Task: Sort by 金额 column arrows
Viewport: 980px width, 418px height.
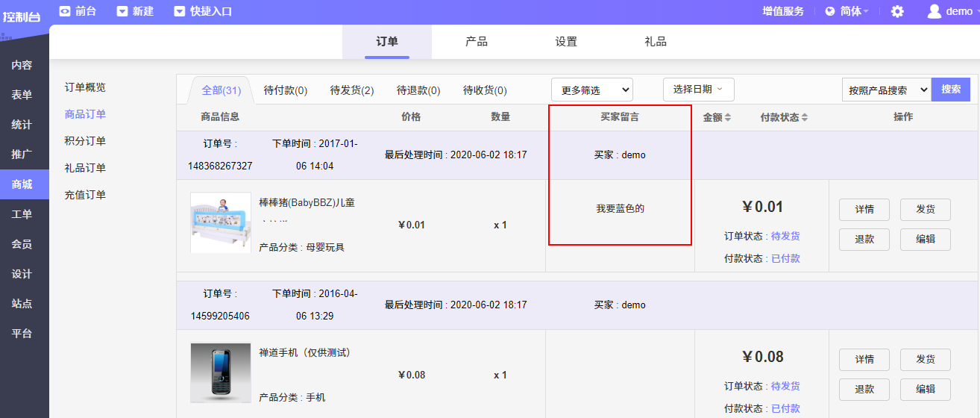Action: click(728, 118)
